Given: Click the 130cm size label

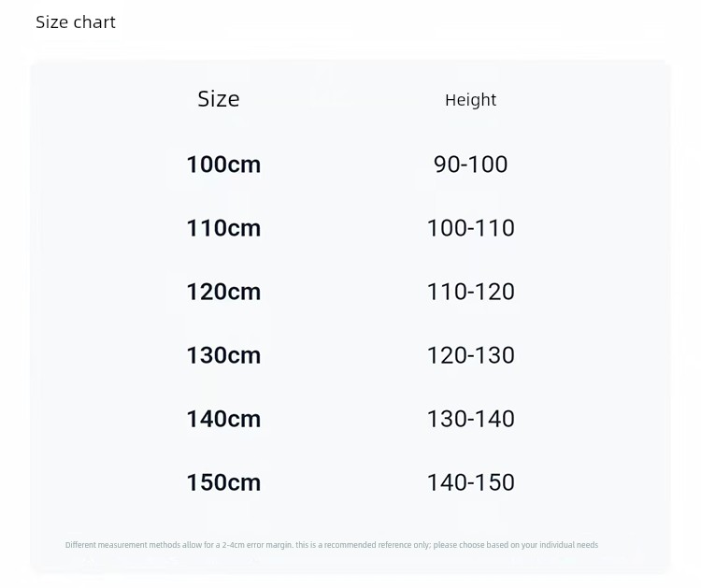Looking at the screenshot, I should click(223, 355).
